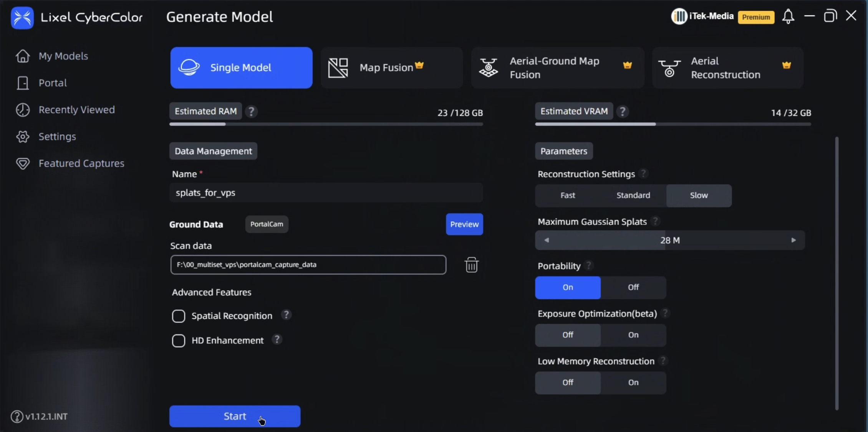Click the trash icon beside Scan data
Viewport: 868px width, 432px height.
(471, 265)
